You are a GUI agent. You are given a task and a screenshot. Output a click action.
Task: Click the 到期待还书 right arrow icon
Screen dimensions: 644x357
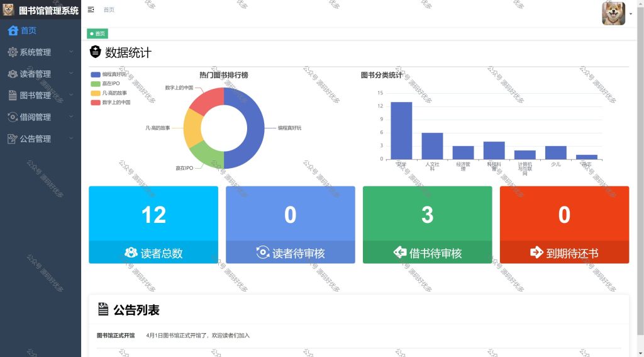(536, 252)
